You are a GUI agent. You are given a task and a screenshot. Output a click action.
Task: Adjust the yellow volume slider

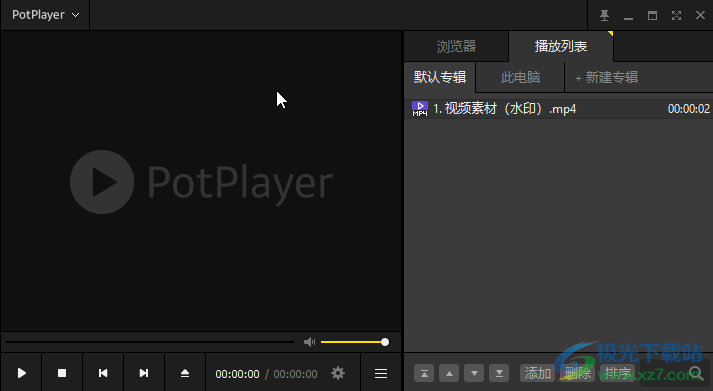point(354,342)
